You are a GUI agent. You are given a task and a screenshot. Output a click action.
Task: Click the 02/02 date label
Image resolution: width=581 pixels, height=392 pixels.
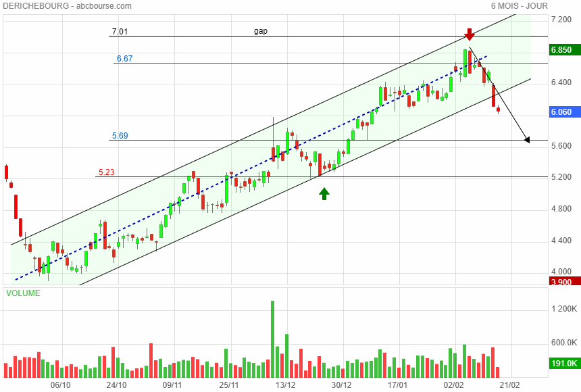453,385
